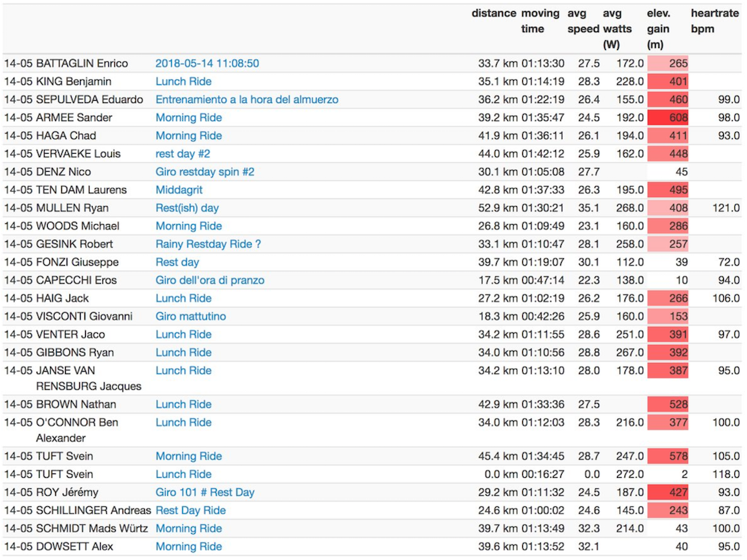
Task: Open 'Giro dell'ora di pranzo' link
Action: click(209, 280)
